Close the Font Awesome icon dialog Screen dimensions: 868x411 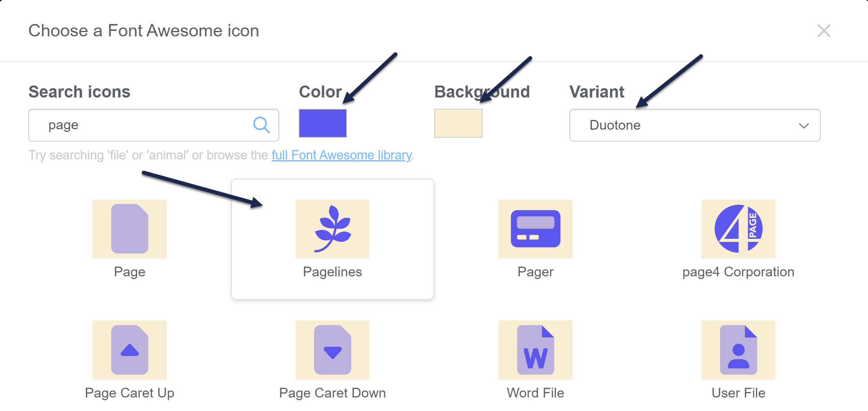pyautogui.click(x=824, y=31)
